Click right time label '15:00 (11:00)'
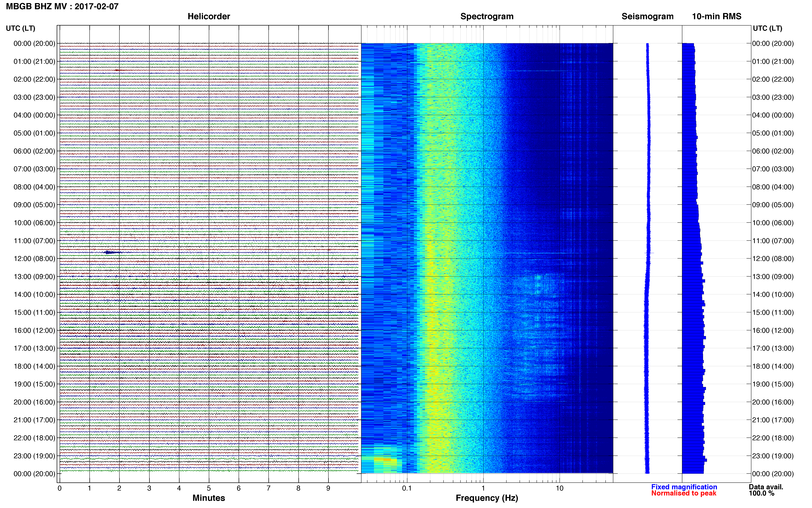 click(x=773, y=312)
